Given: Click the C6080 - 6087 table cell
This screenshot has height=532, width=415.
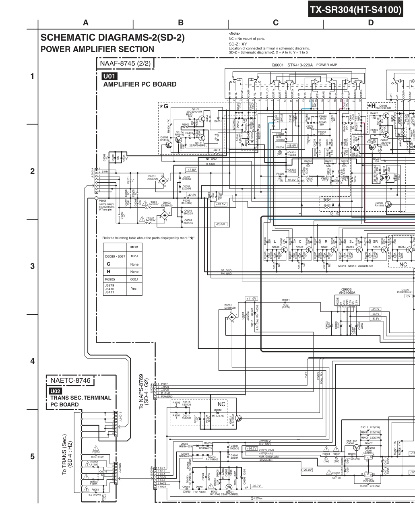Looking at the screenshot, I should [115, 256].
